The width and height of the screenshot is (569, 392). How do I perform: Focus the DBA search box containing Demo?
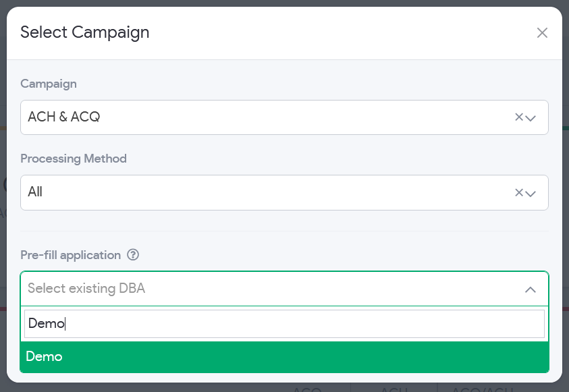(284, 324)
